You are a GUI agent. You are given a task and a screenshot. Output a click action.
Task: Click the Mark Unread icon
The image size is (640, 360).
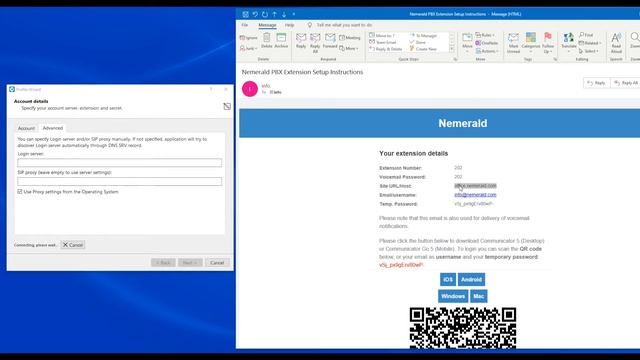tap(513, 38)
